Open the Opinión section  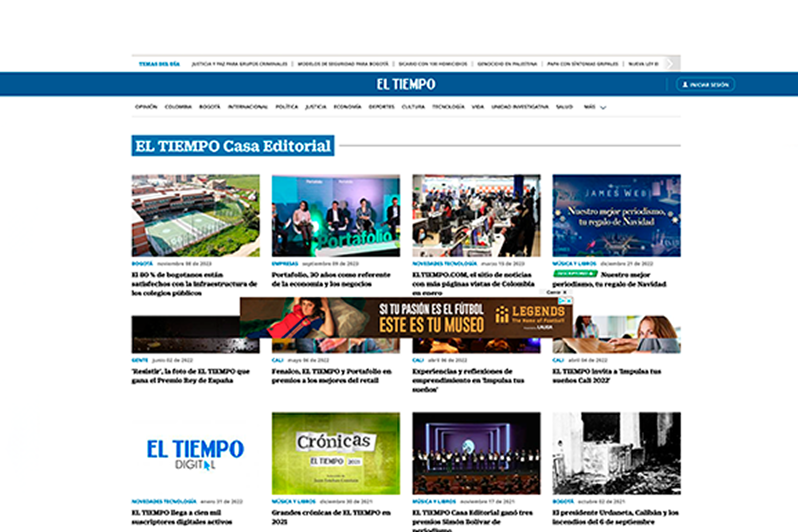pos(146,107)
